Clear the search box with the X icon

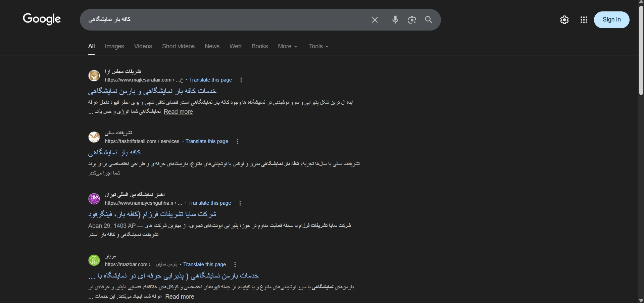click(375, 20)
